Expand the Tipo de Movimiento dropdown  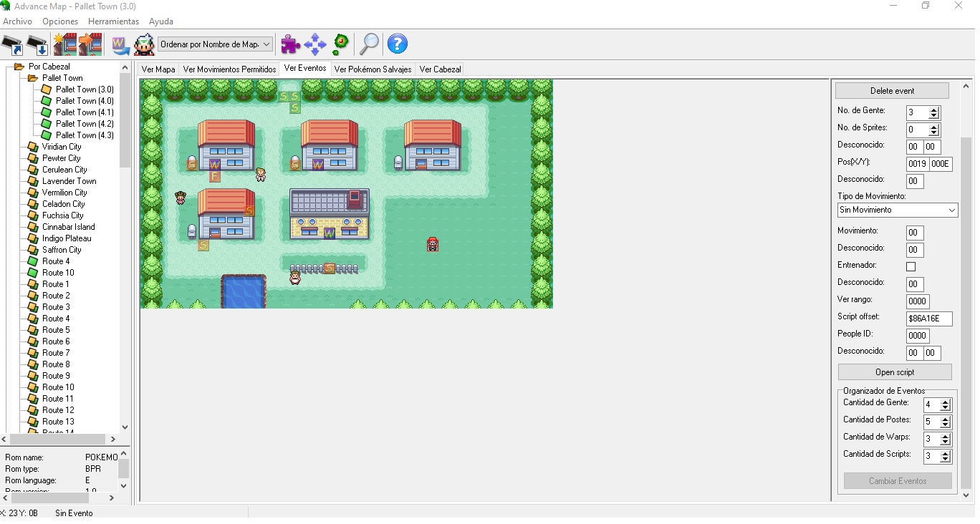pos(898,210)
